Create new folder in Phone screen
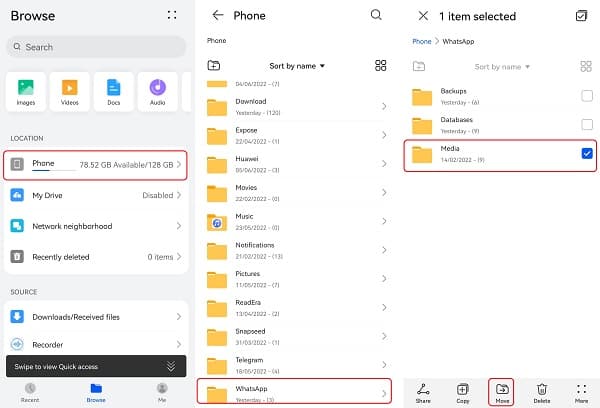This screenshot has width=600, height=408. [214, 65]
